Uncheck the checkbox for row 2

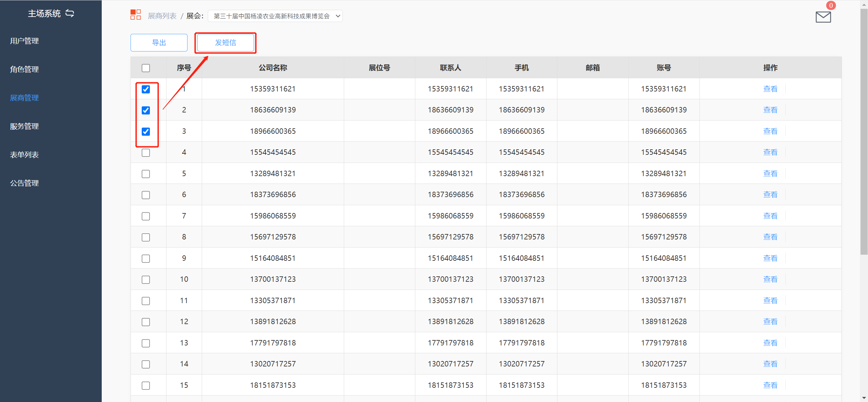146,110
